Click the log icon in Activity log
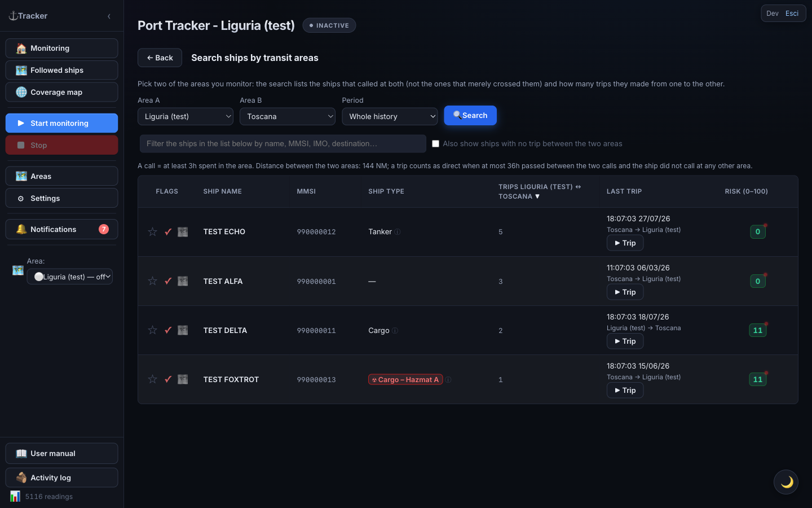812x508 pixels. (21, 478)
